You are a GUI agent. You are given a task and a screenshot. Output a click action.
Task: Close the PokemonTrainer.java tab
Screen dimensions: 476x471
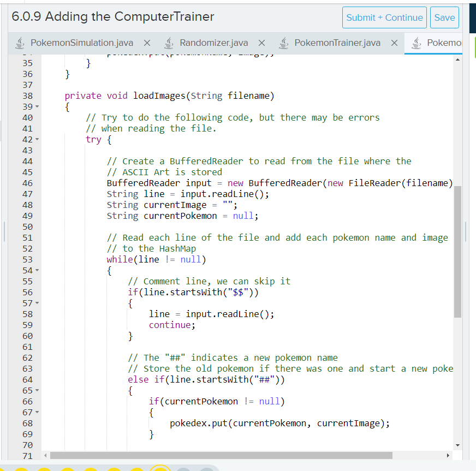395,42
